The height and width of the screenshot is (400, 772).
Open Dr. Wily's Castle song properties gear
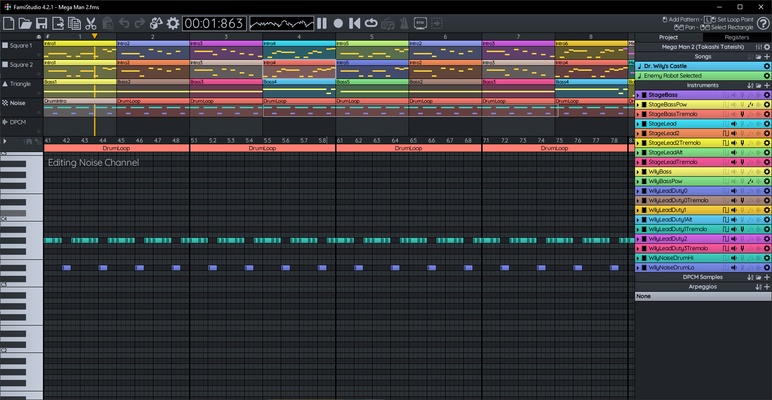[767, 66]
